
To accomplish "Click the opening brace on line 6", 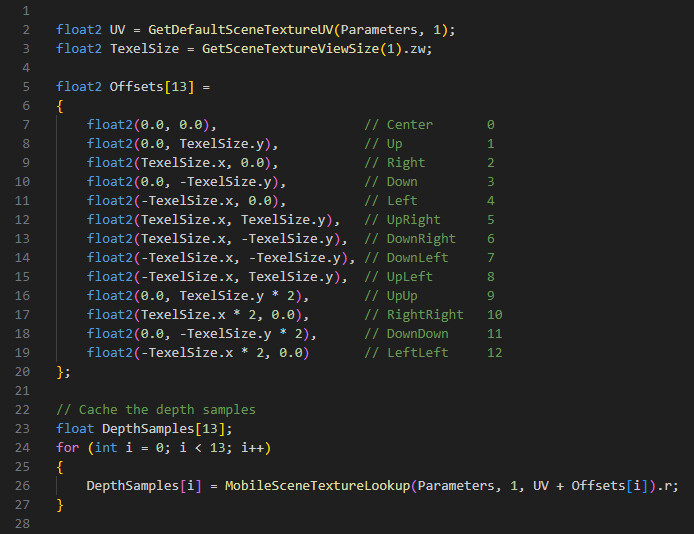I will [60, 105].
